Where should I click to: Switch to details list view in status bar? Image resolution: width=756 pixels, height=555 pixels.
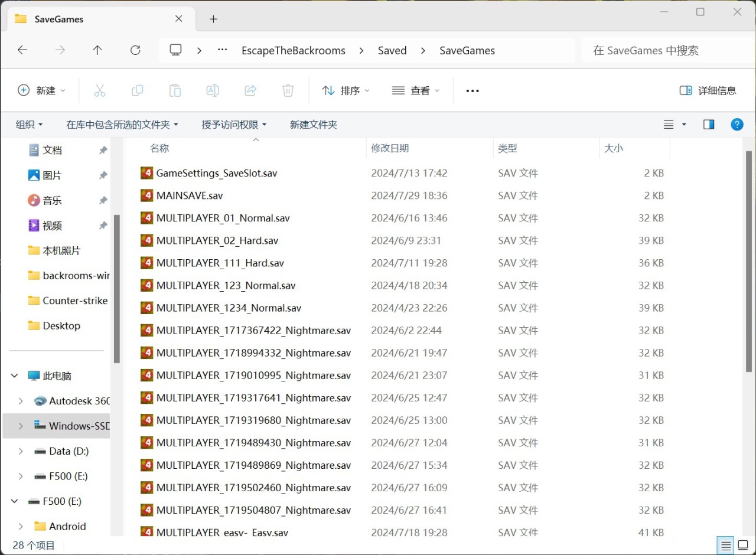click(x=726, y=545)
